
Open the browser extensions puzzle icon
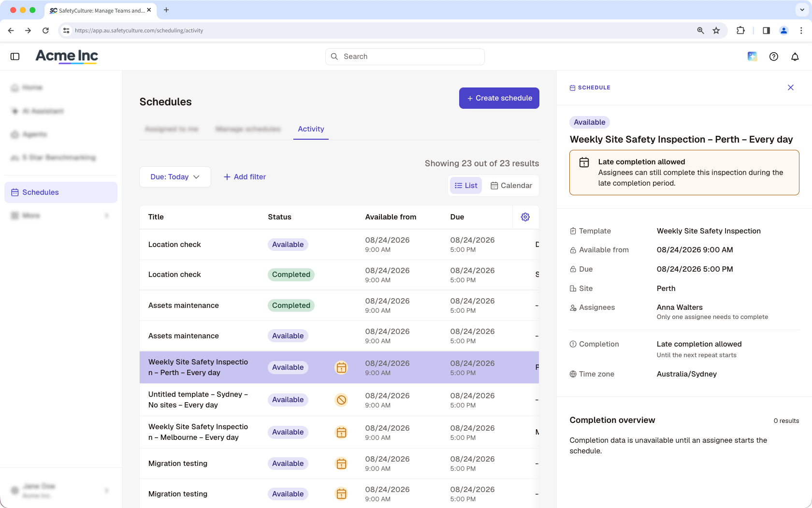pos(740,30)
